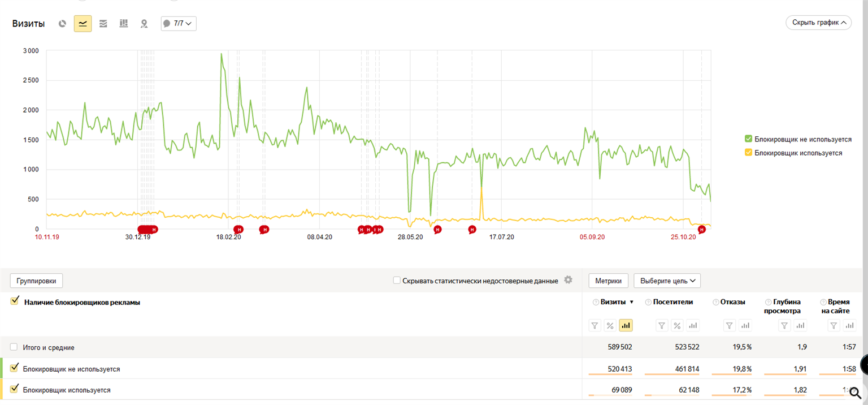868x405 pixels.
Task: Switch to the pie chart view
Action: click(63, 24)
